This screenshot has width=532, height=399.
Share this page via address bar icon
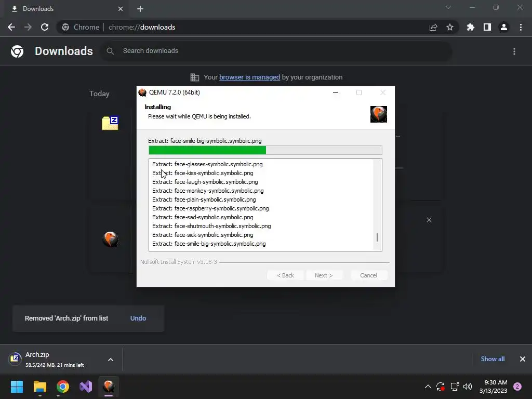point(433,27)
